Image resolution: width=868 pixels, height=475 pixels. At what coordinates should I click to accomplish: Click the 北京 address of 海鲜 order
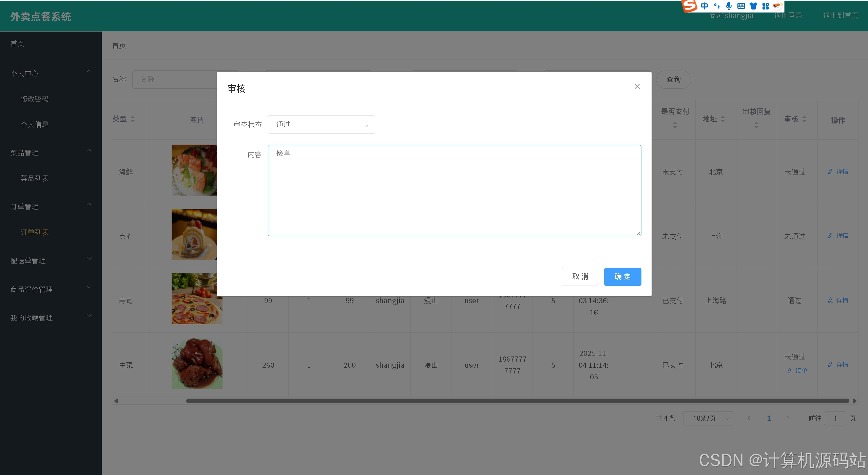pos(716,172)
